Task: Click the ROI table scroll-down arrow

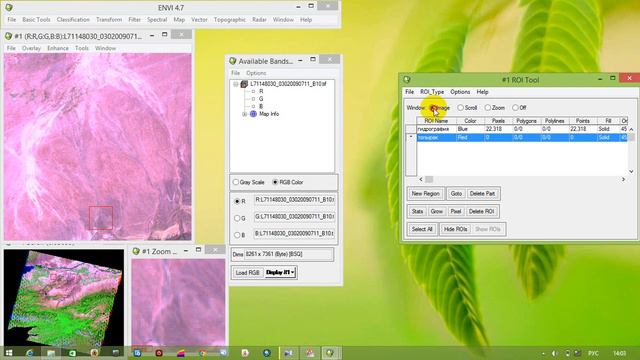Action: click(x=631, y=171)
